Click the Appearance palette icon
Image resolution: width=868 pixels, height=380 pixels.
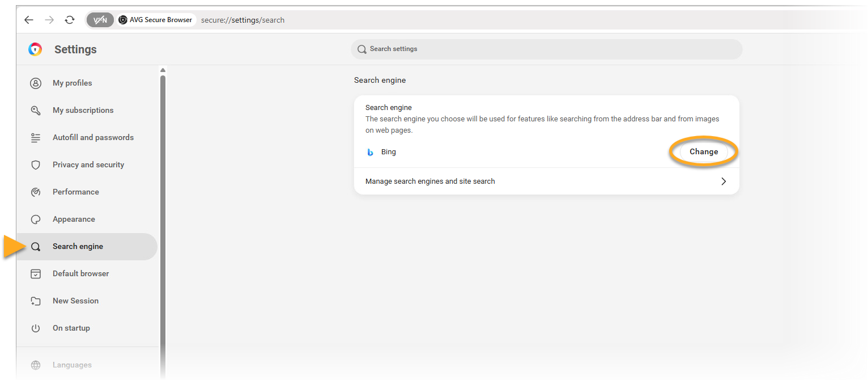coord(36,219)
